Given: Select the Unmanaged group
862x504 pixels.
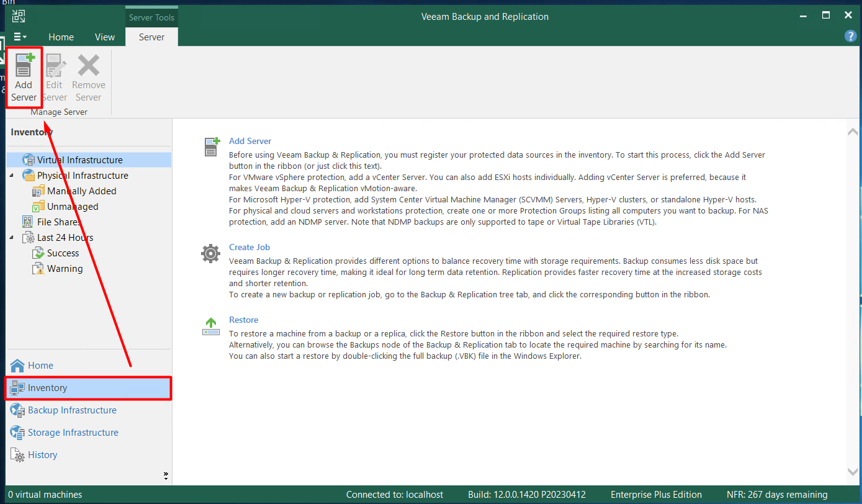Looking at the screenshot, I should [x=73, y=206].
